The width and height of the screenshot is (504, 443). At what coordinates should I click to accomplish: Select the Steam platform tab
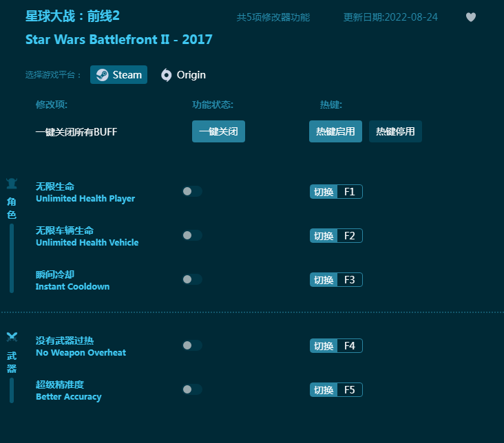(118, 75)
